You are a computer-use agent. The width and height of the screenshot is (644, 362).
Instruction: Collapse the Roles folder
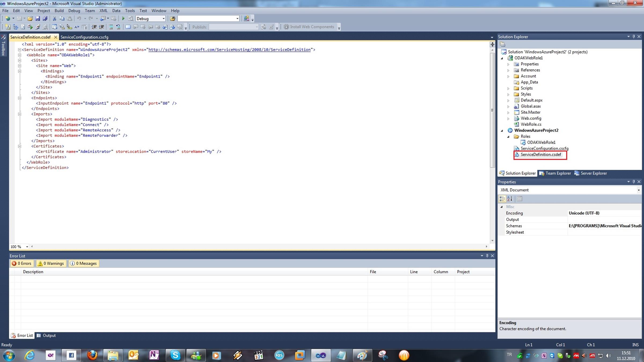coord(508,136)
